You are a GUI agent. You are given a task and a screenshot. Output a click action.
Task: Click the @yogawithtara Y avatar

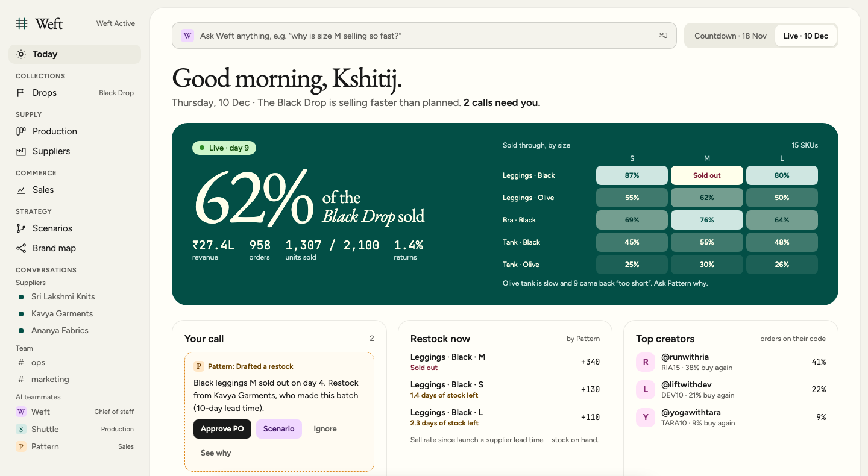click(x=646, y=418)
